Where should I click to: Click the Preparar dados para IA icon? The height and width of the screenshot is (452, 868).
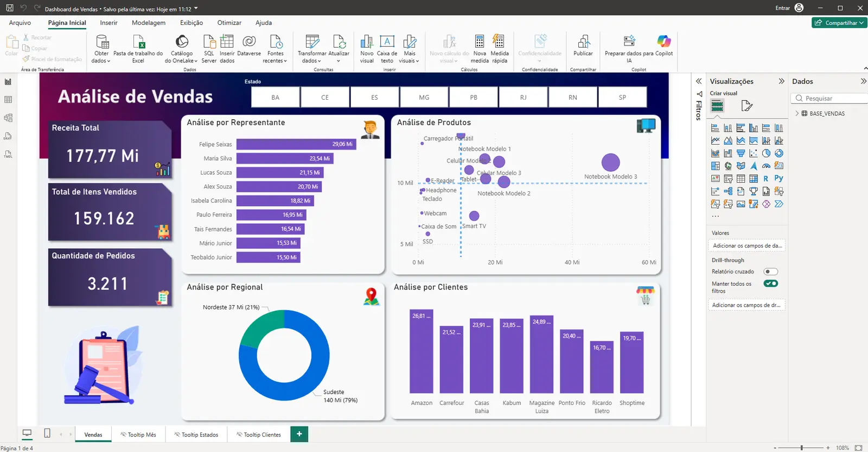tap(629, 41)
